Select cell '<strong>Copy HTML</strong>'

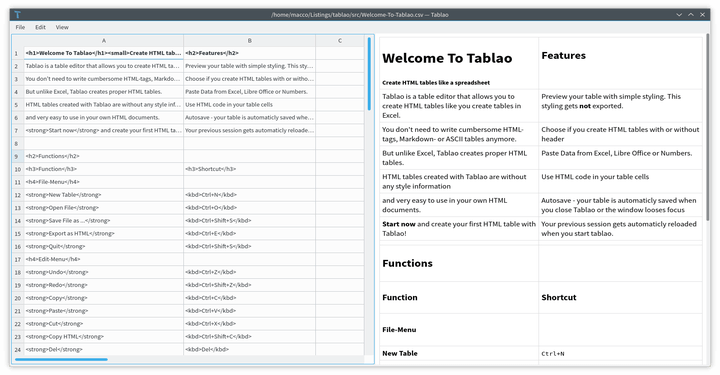[x=104, y=336]
